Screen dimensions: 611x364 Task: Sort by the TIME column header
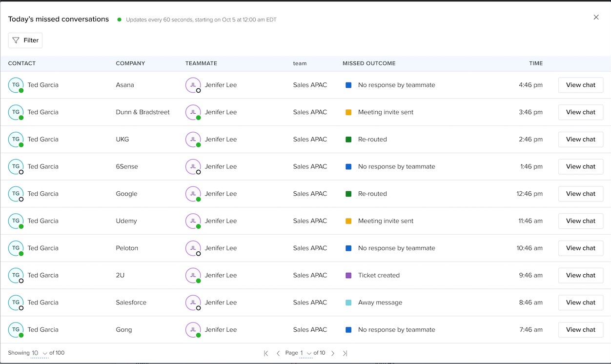[536, 63]
